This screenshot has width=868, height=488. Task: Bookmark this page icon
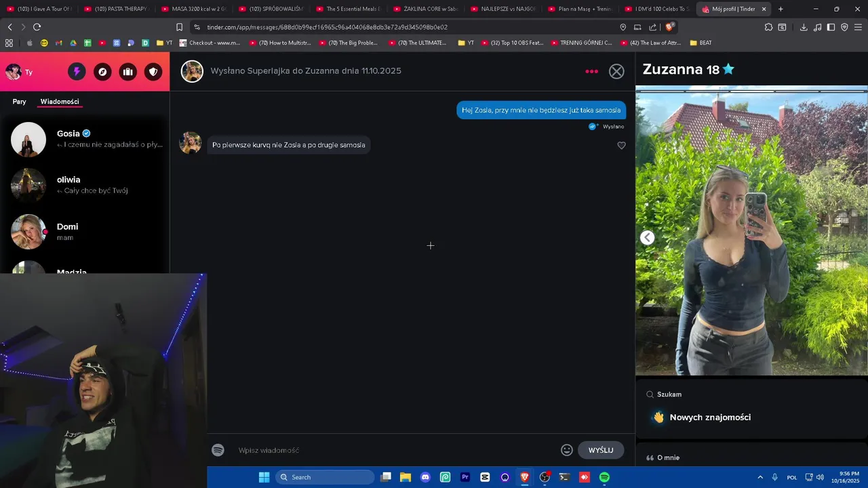point(179,27)
